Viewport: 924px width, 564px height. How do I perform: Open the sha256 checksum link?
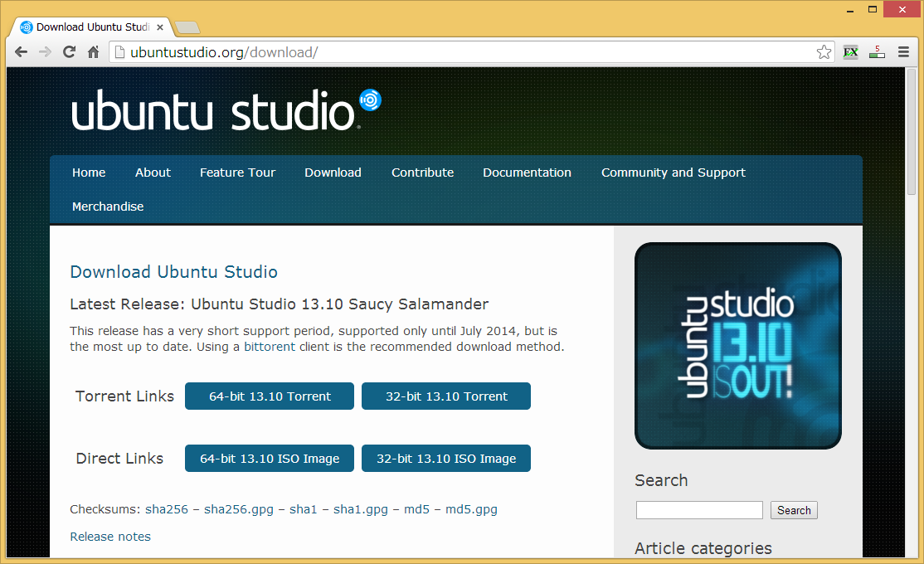(x=167, y=510)
